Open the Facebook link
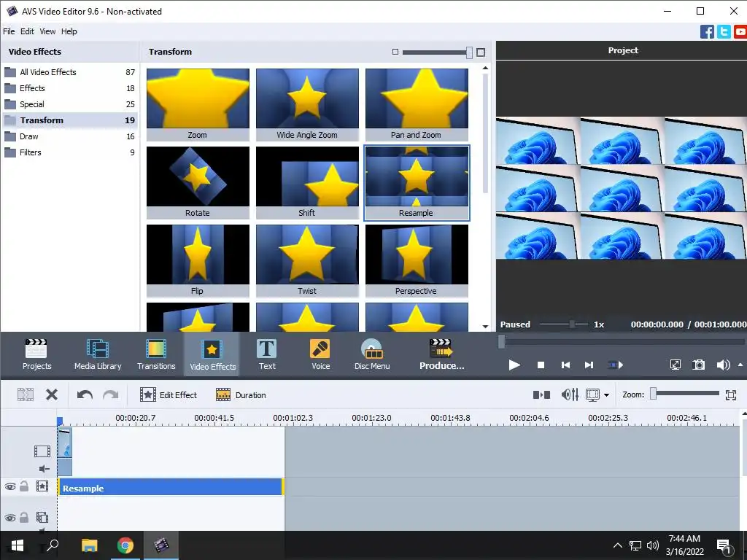The width and height of the screenshot is (747, 560). coord(707,32)
